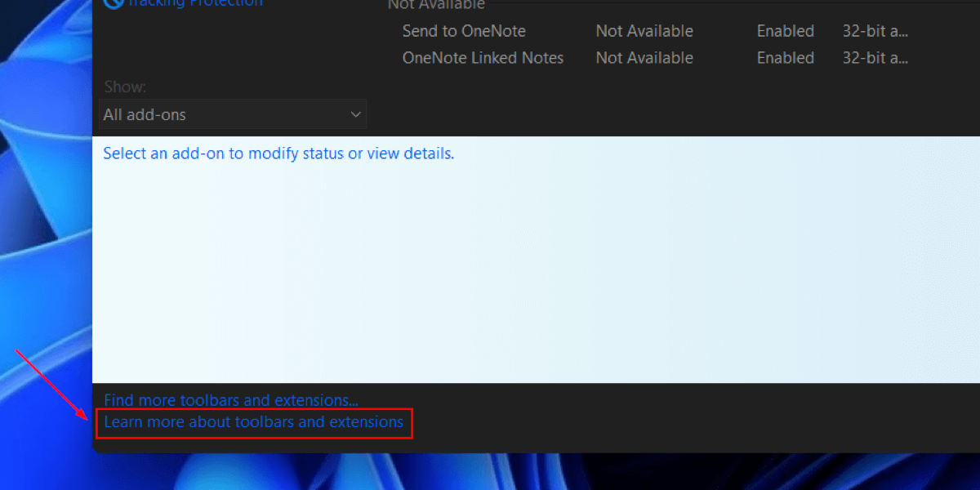Click the "Select an add-on to modify status" text
Screen dimensions: 980x490
[278, 153]
